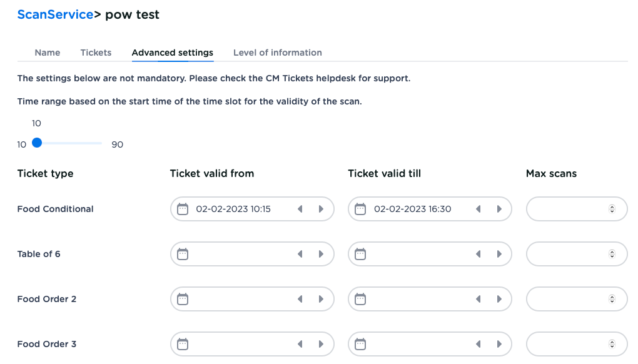Decrease Max scans for Table of 6
Image resolution: width=638 pixels, height=364 pixels.
coord(612,256)
